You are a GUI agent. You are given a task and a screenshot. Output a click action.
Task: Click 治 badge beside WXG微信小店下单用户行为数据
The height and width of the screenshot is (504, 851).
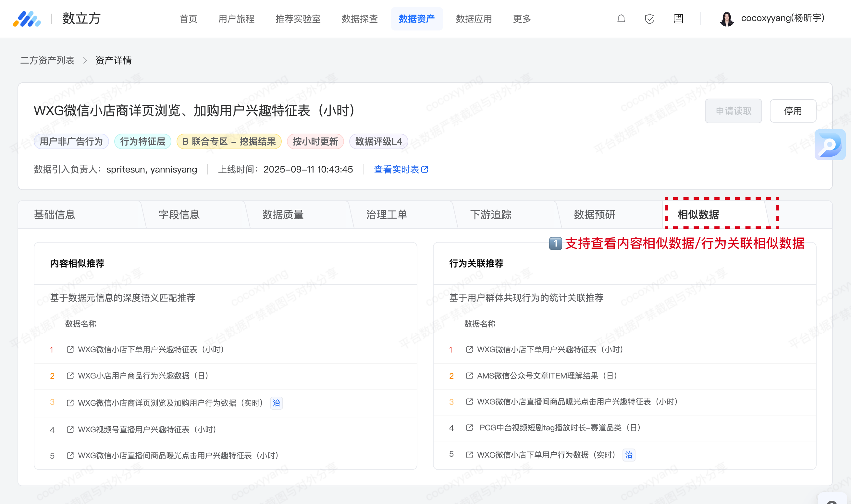coord(628,455)
